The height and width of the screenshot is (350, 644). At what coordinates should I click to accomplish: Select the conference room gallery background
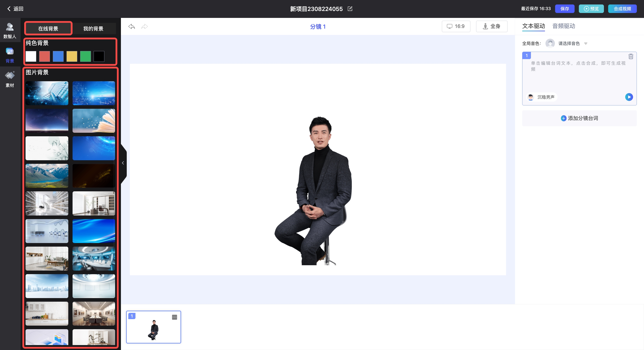[94, 314]
